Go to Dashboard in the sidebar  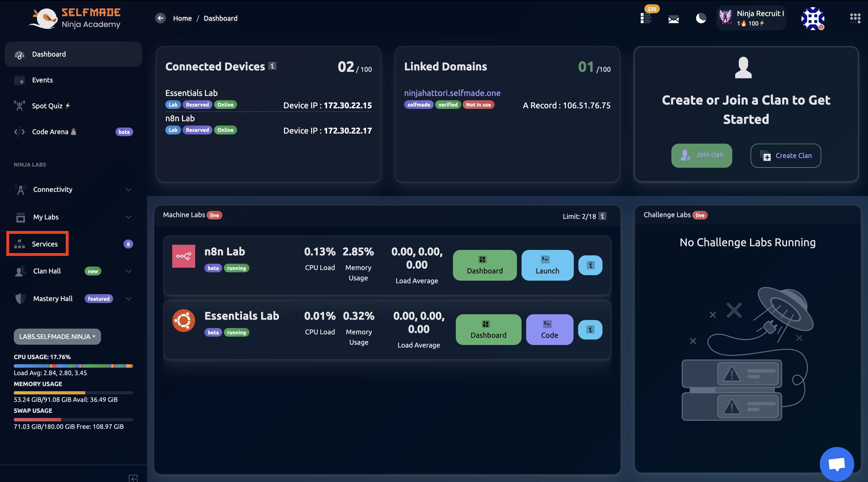73,54
